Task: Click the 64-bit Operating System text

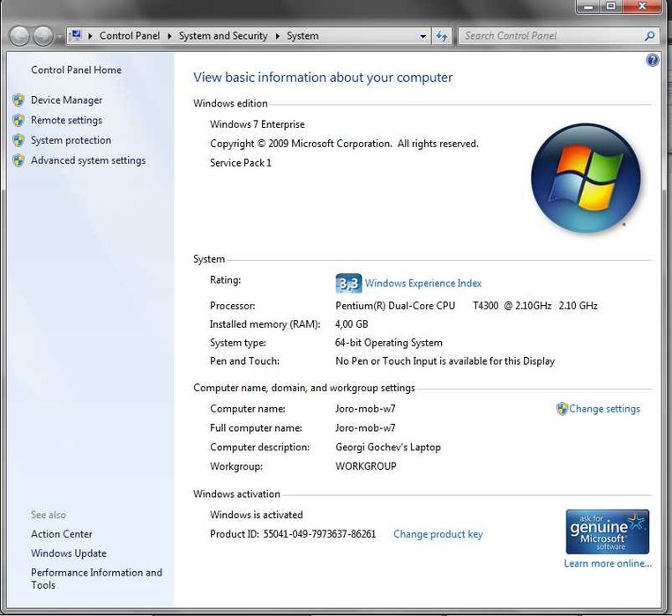Action: tap(389, 343)
